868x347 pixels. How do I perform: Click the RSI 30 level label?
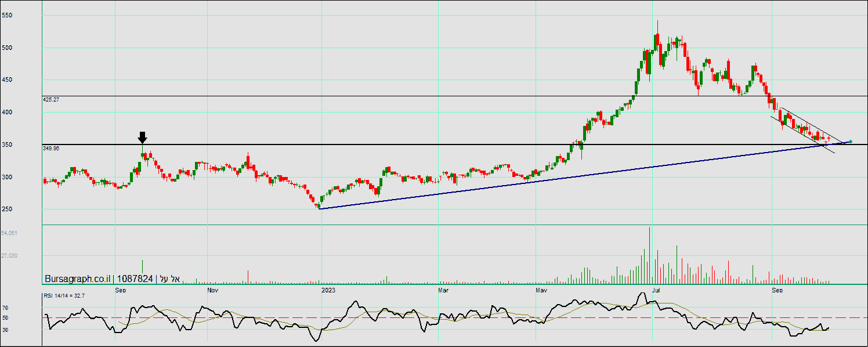[x=5, y=330]
